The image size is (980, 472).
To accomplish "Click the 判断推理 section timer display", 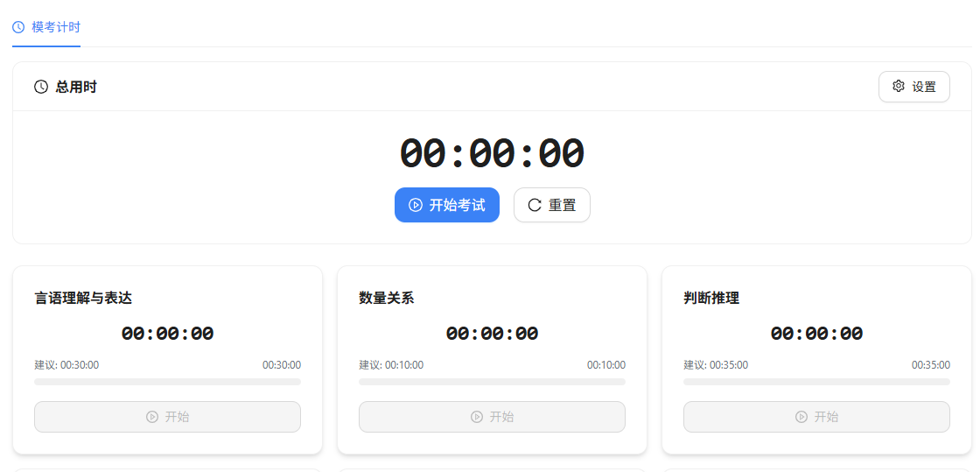I will (x=816, y=334).
